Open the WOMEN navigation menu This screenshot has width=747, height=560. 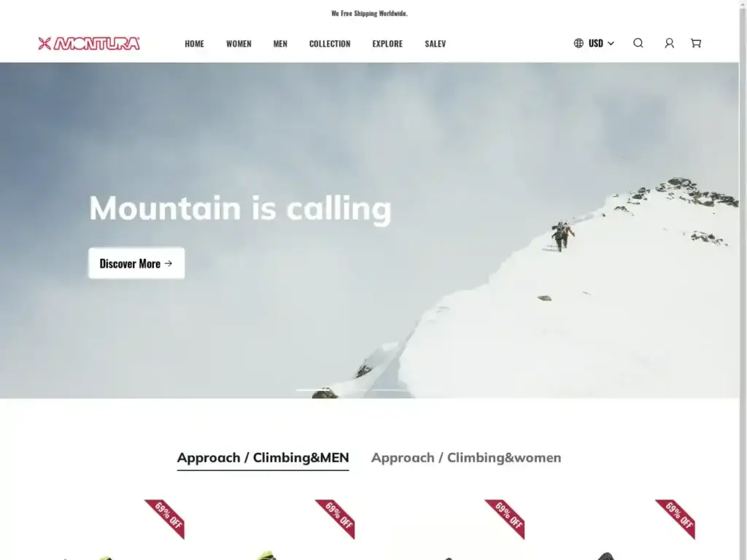click(x=239, y=43)
